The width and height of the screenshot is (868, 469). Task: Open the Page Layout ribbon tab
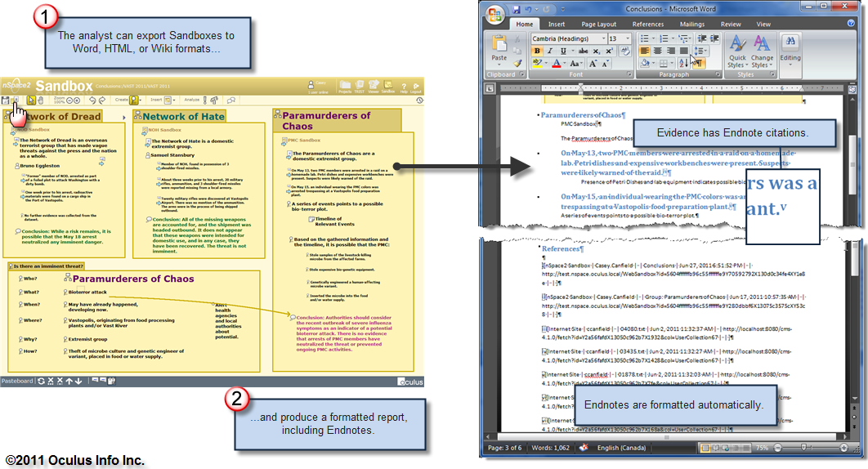pos(598,25)
